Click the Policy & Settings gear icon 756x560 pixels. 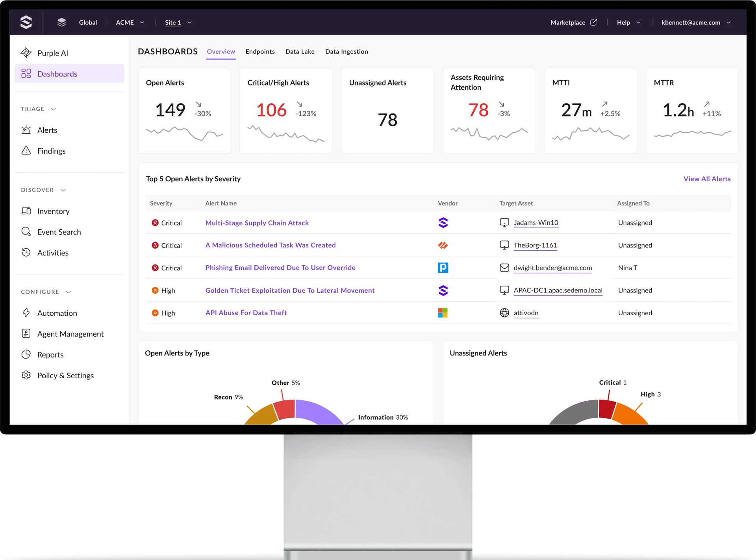click(26, 375)
